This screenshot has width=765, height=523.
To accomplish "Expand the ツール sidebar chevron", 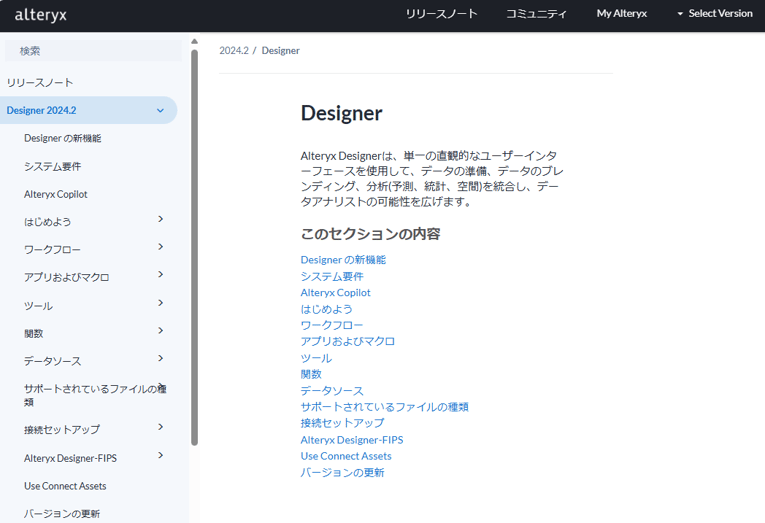I will pyautogui.click(x=161, y=303).
